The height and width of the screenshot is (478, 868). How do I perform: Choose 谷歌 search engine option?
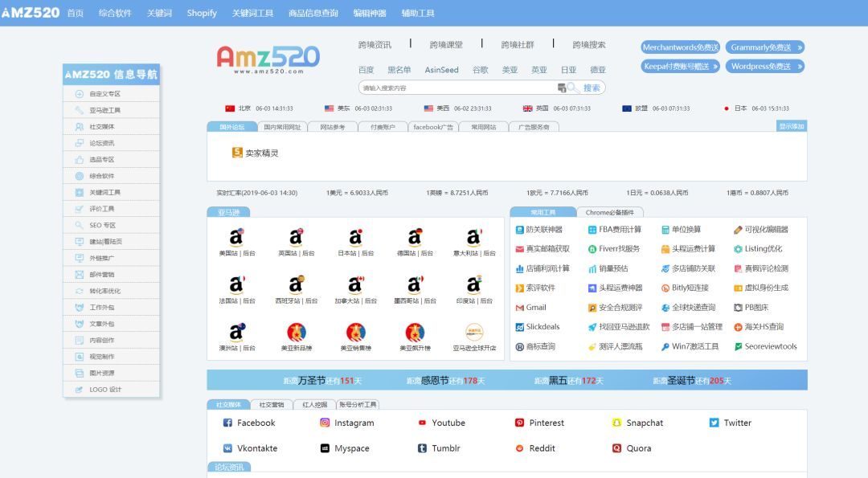(480, 70)
